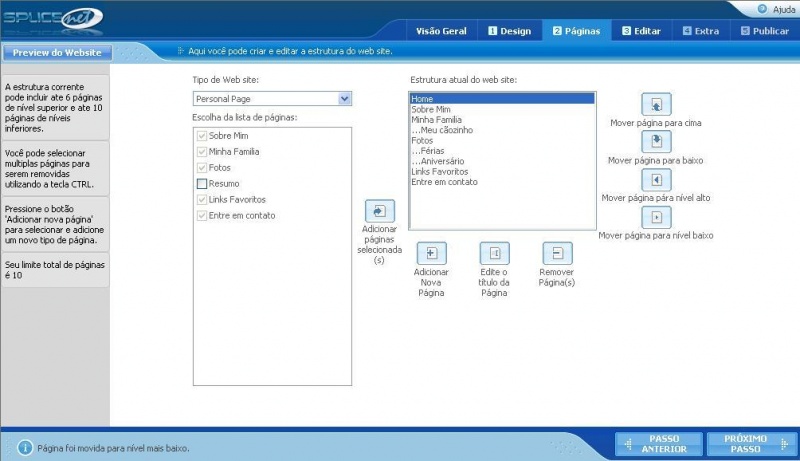800x461 pixels.
Task: Open the Extra tab
Action: click(x=701, y=31)
